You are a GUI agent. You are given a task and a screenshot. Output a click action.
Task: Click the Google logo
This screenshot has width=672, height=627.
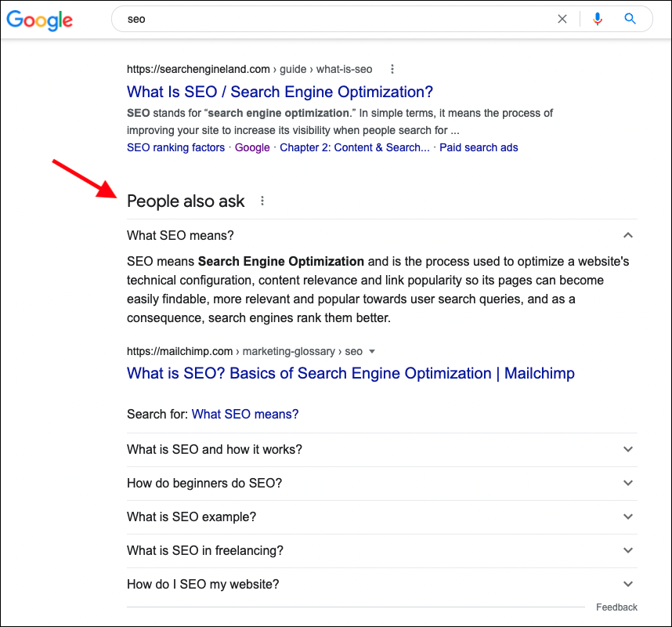tap(39, 20)
